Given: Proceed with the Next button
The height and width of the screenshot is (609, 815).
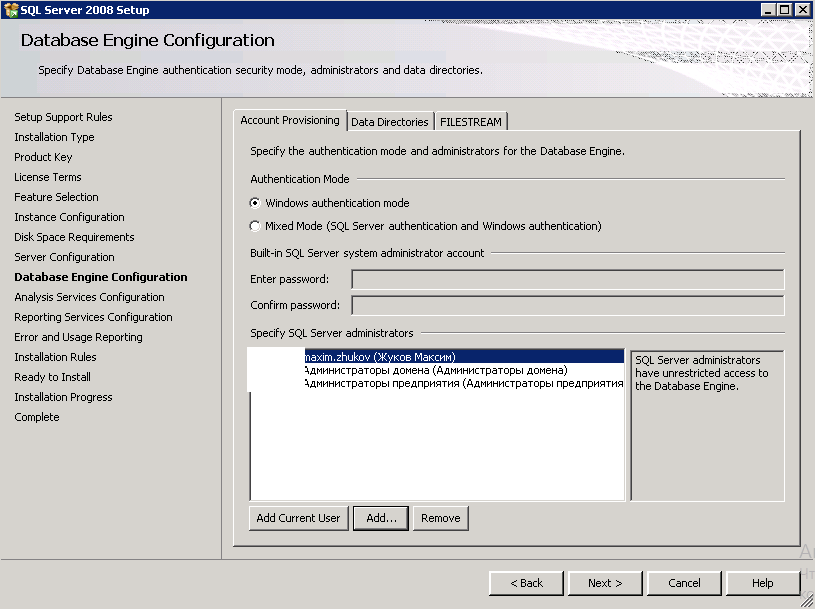Looking at the screenshot, I should [x=605, y=583].
